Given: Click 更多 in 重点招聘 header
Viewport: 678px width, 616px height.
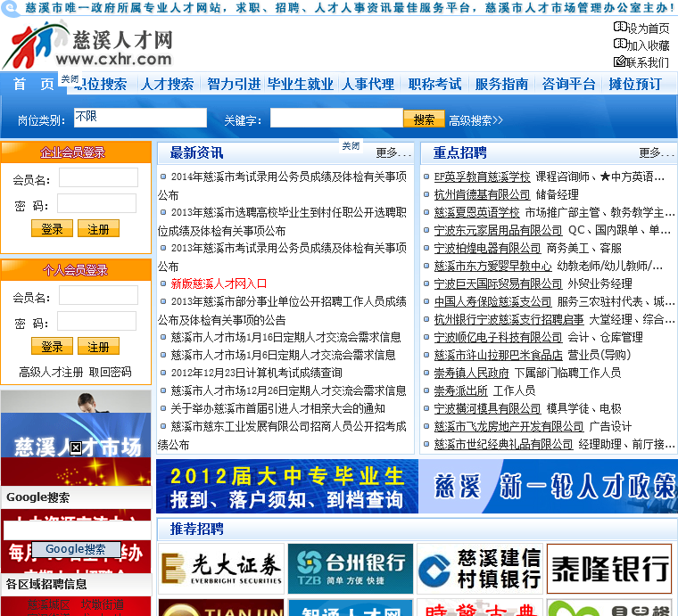Looking at the screenshot, I should click(656, 152).
